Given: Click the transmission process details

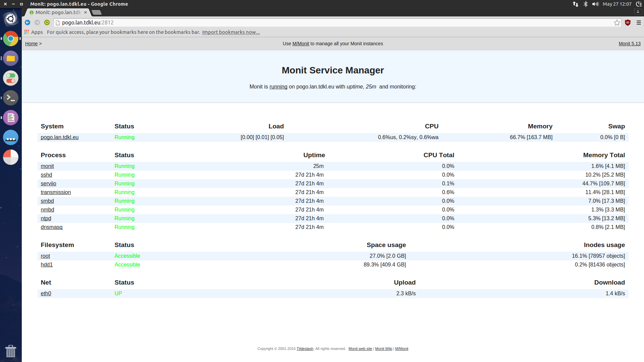Looking at the screenshot, I should coord(55,192).
